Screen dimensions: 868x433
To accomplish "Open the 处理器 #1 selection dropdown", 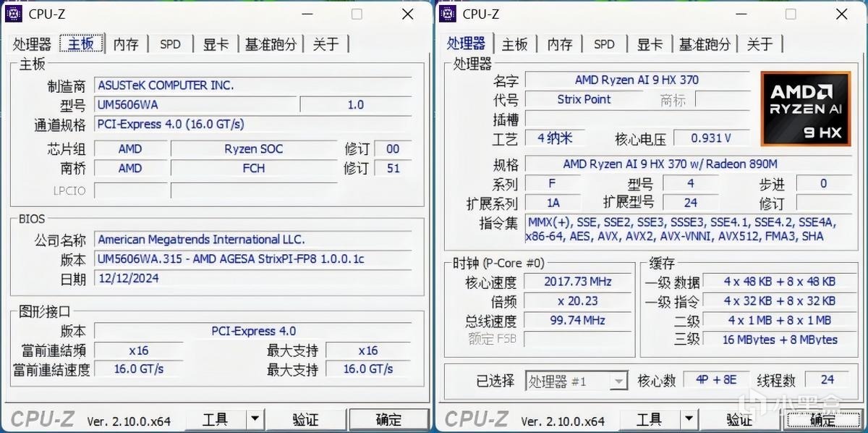I will pyautogui.click(x=576, y=381).
